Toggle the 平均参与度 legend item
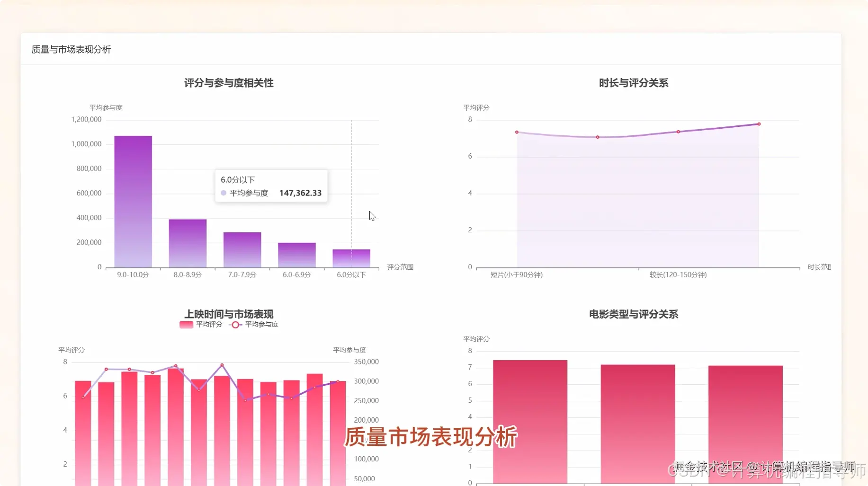Screen dimensions: 868x486 coord(261,325)
